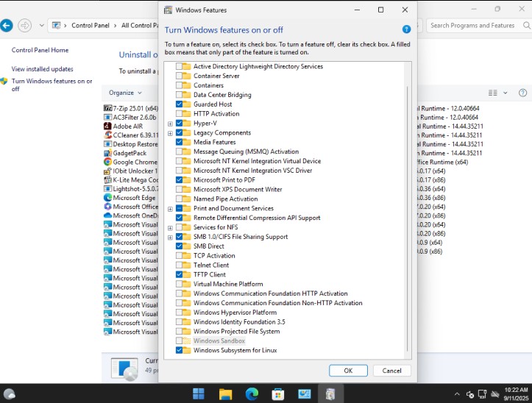Uncheck Windows Subsystem for Linux
Image resolution: width=532 pixels, height=403 pixels.
[x=179, y=350]
